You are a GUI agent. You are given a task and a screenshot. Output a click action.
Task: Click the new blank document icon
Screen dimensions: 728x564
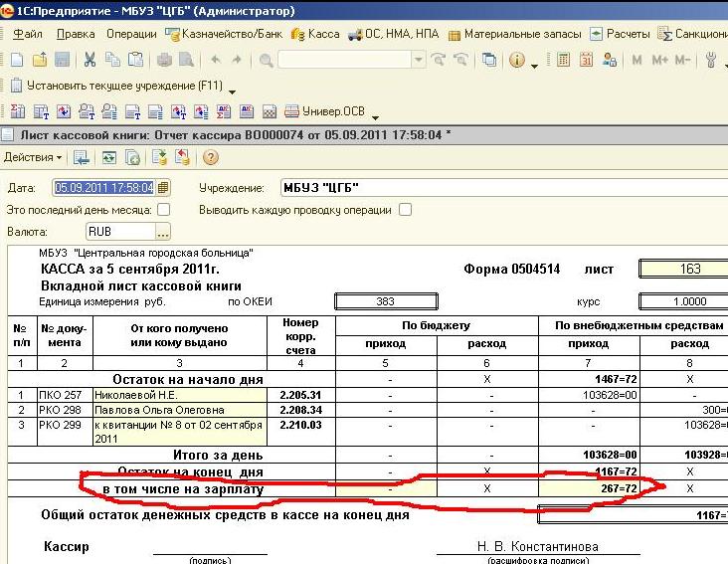click(x=17, y=60)
